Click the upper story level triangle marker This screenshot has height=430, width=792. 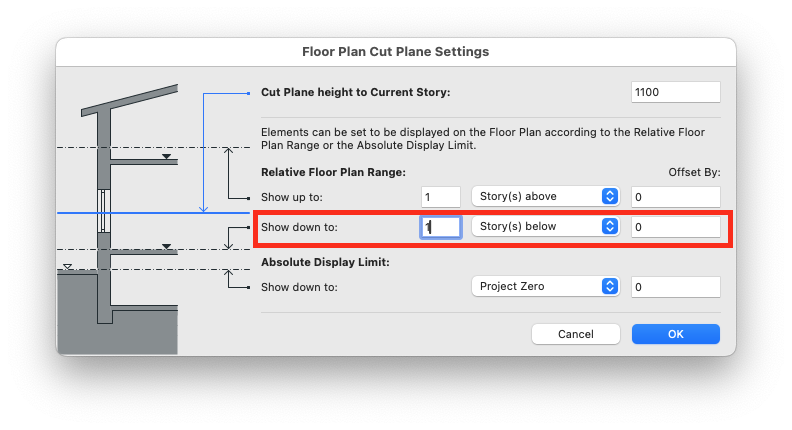167,157
